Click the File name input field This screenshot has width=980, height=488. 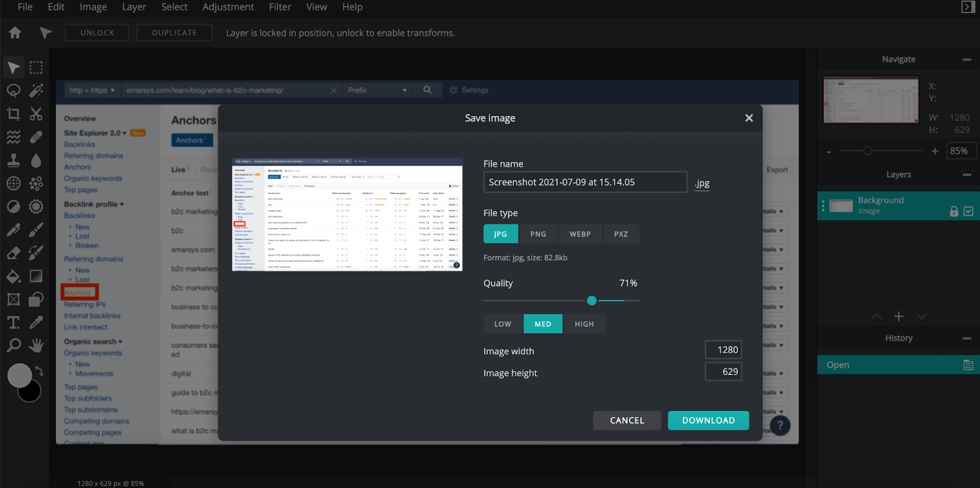(585, 182)
